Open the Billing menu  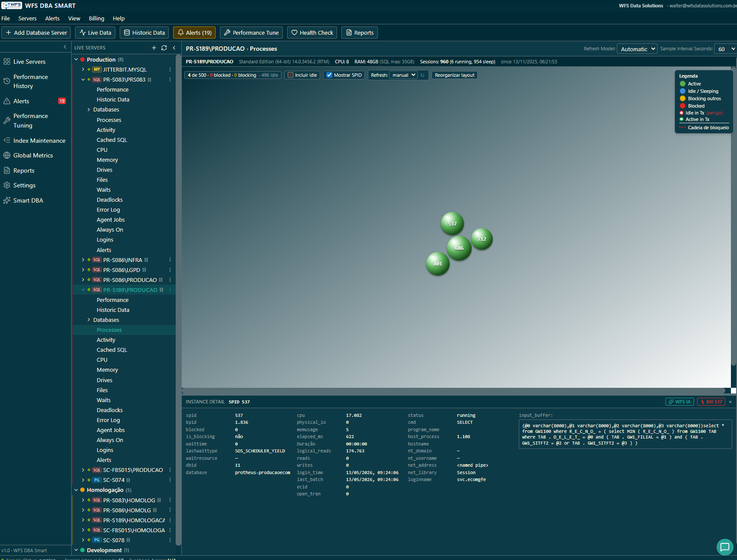click(x=96, y=18)
